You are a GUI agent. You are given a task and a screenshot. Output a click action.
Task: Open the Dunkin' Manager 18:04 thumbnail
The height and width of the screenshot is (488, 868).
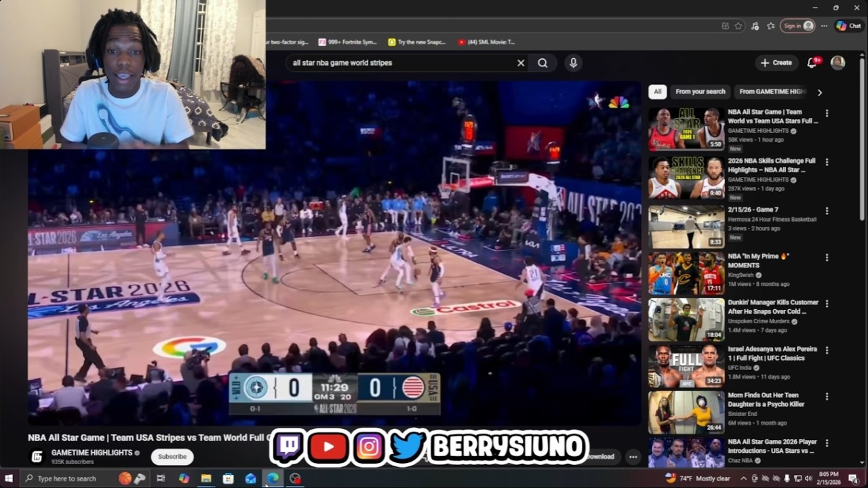[686, 319]
